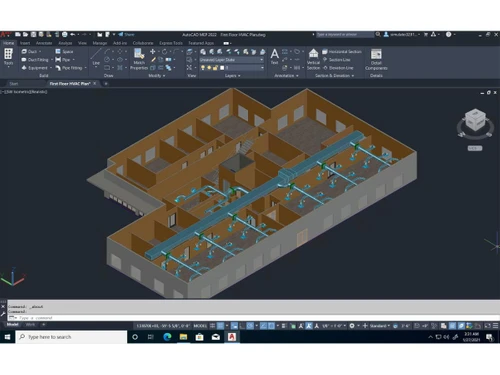Viewport: 500px width, 375px height.
Task: Click the layer color swatch in Layers panel
Action: [222, 68]
